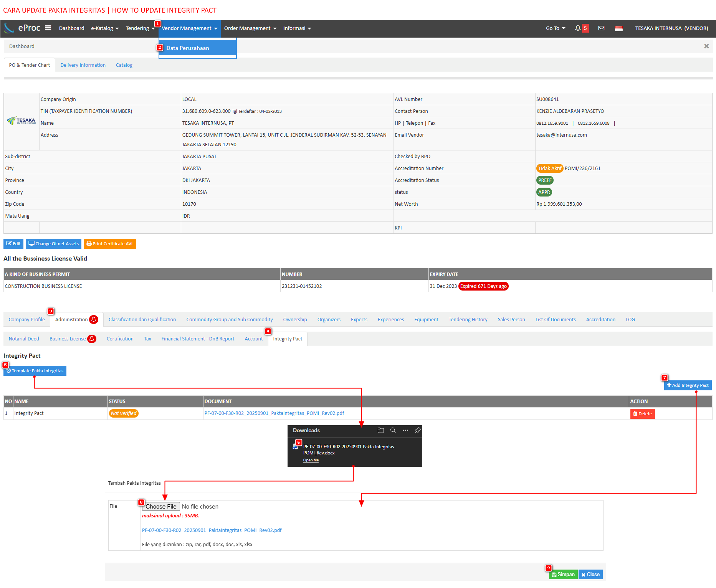The image size is (716, 588).
Task: Click the Indonesian flag language icon
Action: point(618,28)
